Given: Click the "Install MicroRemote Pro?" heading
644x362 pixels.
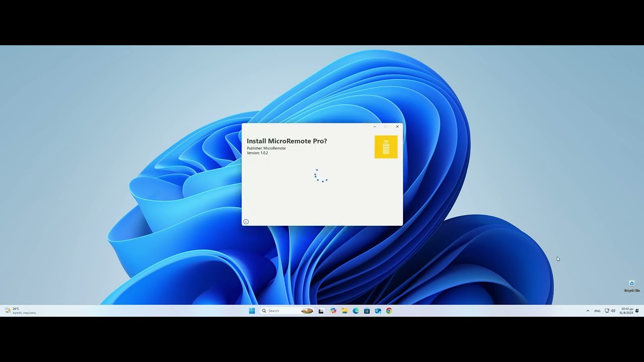Looking at the screenshot, I should [287, 141].
